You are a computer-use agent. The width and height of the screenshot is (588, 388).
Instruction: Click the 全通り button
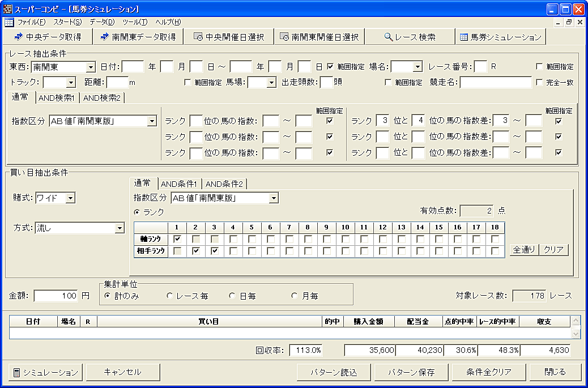pos(524,250)
